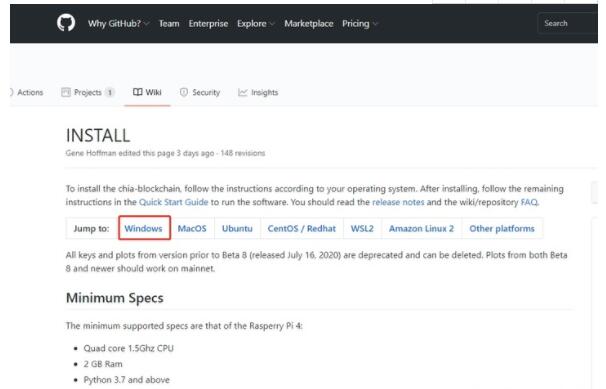Switch to the Security tab
This screenshot has width=606, height=389.
[200, 92]
